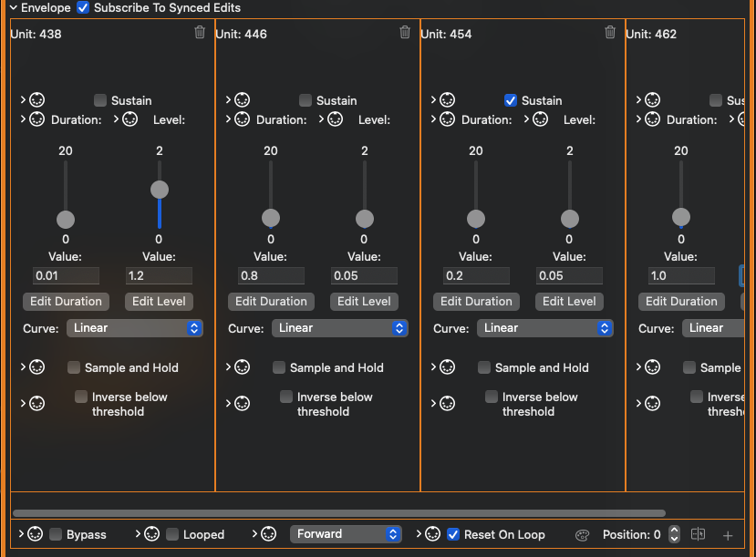The image size is (756, 557).
Task: Open the Curve dropdown for Unit 438
Action: point(135,328)
